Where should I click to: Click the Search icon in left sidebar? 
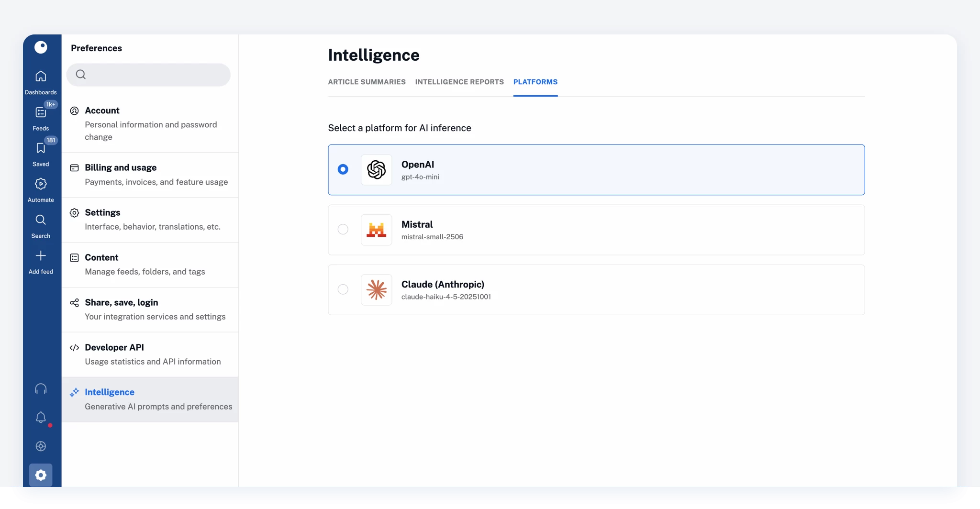point(41,220)
